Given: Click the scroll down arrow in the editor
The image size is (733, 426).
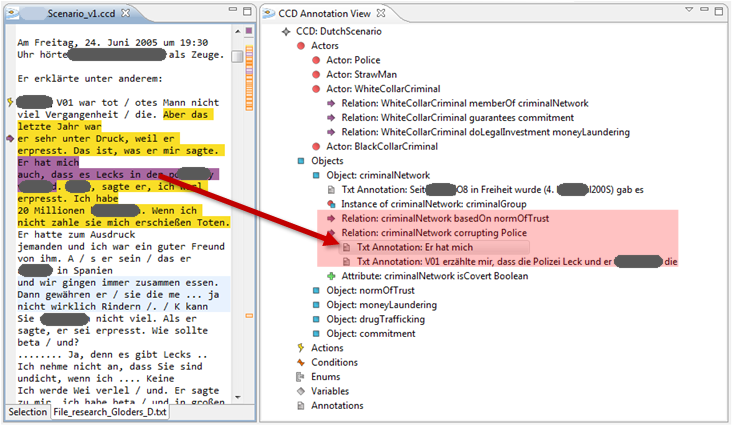Looking at the screenshot, I should click(x=237, y=397).
